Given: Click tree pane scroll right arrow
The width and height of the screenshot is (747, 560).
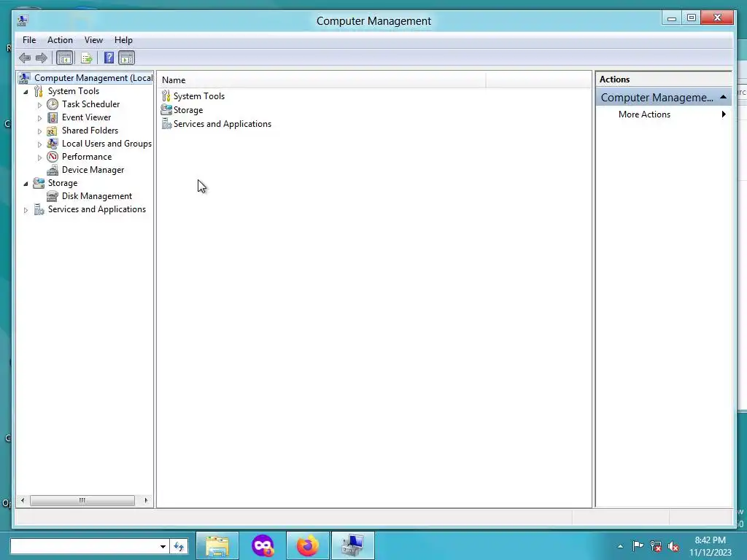Looking at the screenshot, I should click(146, 500).
